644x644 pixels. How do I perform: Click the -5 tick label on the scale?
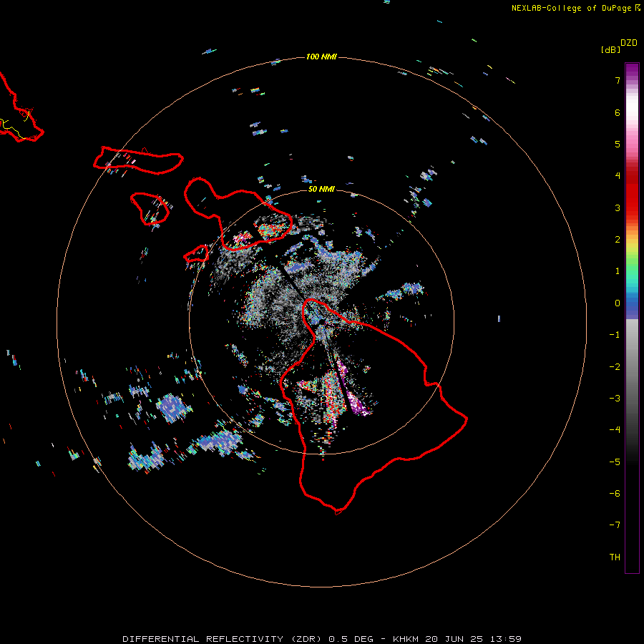(615, 462)
